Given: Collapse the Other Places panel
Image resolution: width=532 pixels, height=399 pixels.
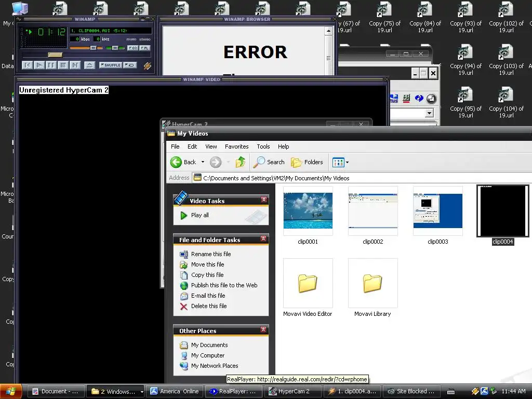Looking at the screenshot, I should tap(263, 329).
